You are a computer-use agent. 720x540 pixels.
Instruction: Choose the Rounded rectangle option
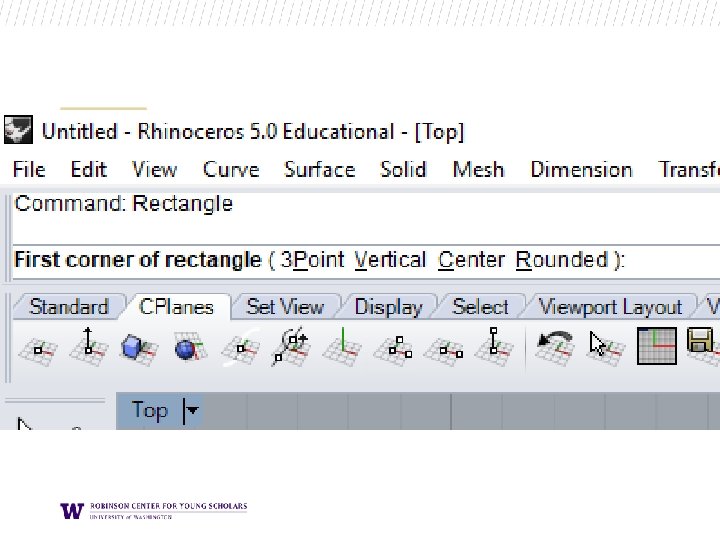562,260
